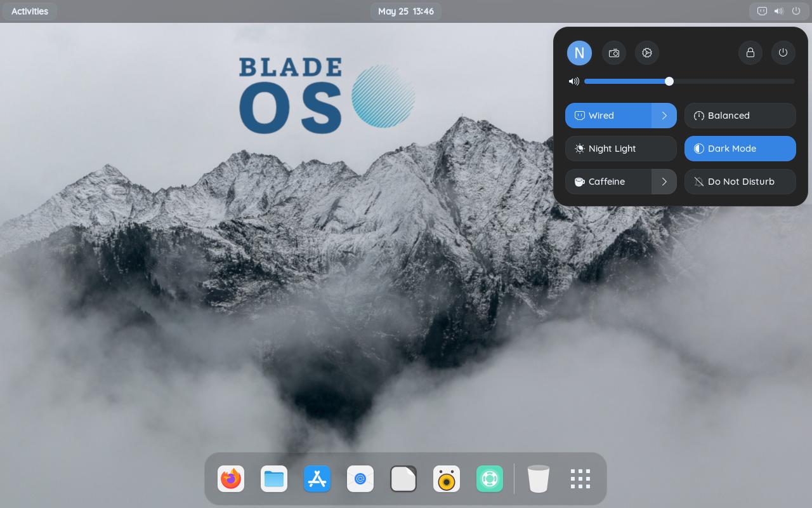Toggle the Balanced power mode

point(740,116)
